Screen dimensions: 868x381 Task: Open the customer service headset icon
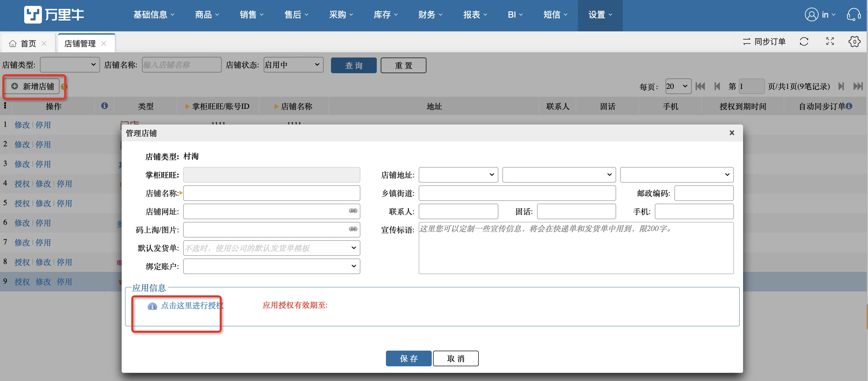(x=854, y=14)
